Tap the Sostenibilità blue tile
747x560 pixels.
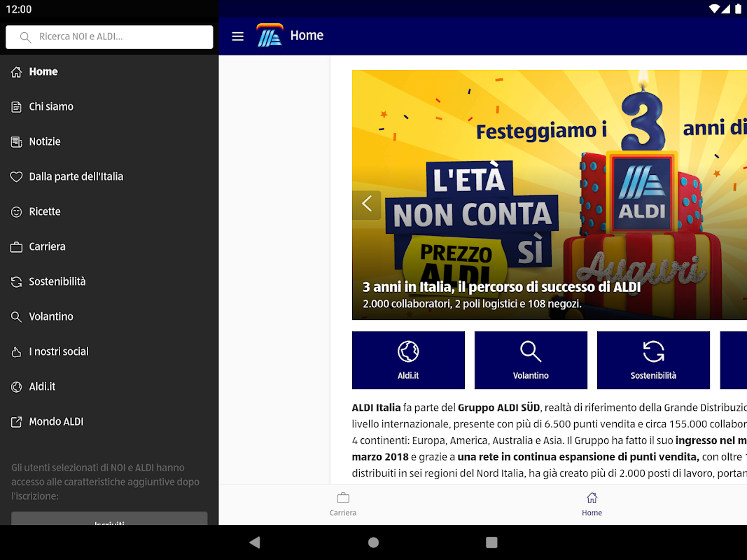653,360
